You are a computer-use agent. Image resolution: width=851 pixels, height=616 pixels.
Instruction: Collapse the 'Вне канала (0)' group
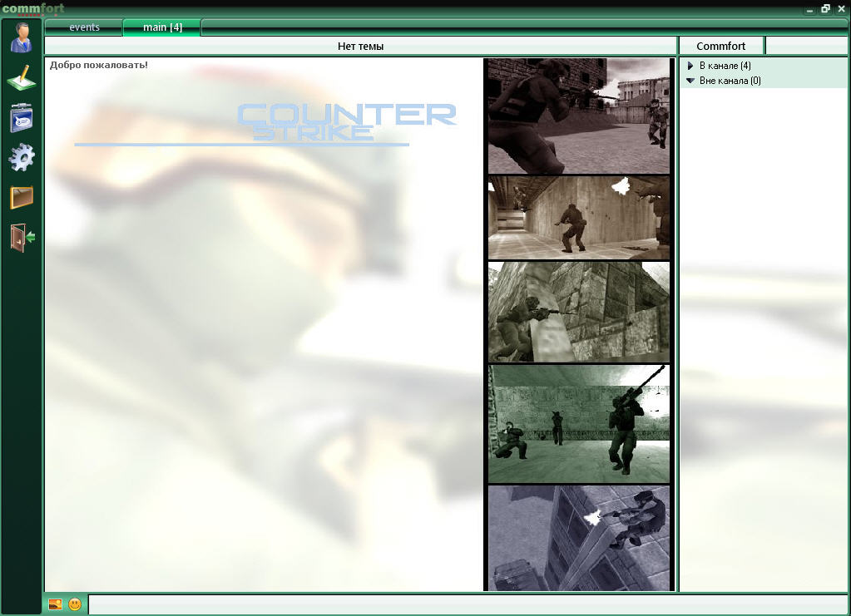pyautogui.click(x=690, y=81)
